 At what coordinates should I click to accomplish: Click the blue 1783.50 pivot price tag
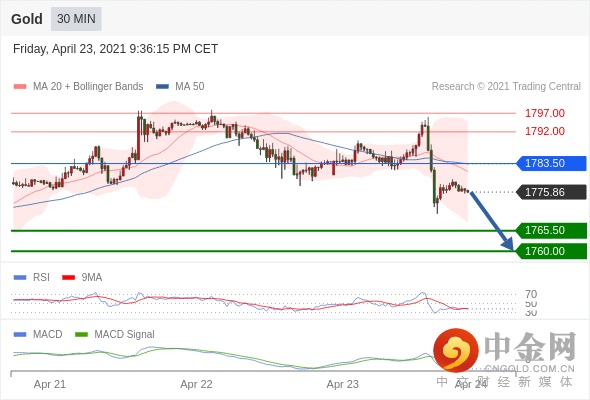[551, 163]
